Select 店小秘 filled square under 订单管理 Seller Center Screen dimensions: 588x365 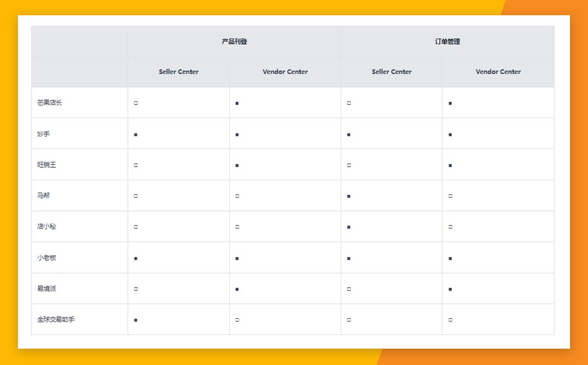pyautogui.click(x=349, y=227)
